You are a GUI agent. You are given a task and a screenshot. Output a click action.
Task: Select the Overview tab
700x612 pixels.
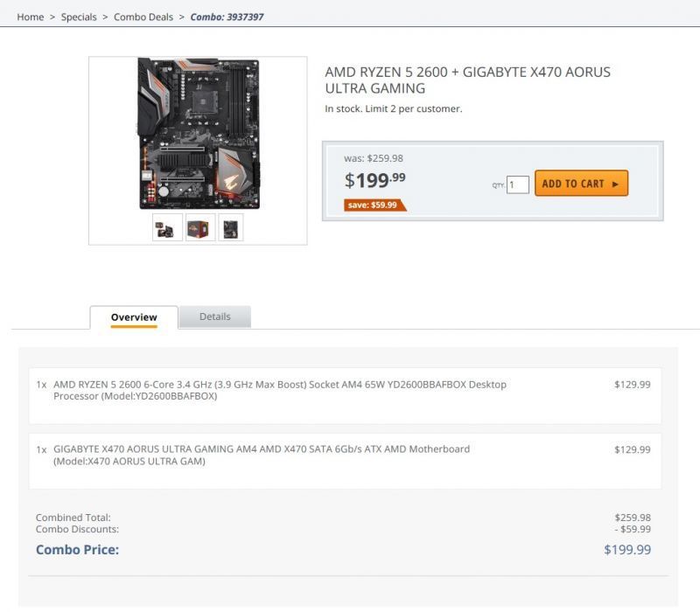134,317
